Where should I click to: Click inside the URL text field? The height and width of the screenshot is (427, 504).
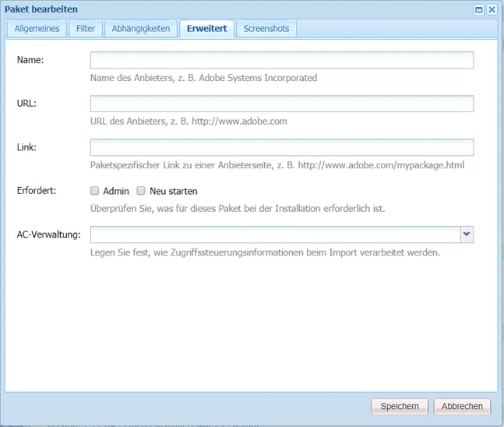point(281,104)
